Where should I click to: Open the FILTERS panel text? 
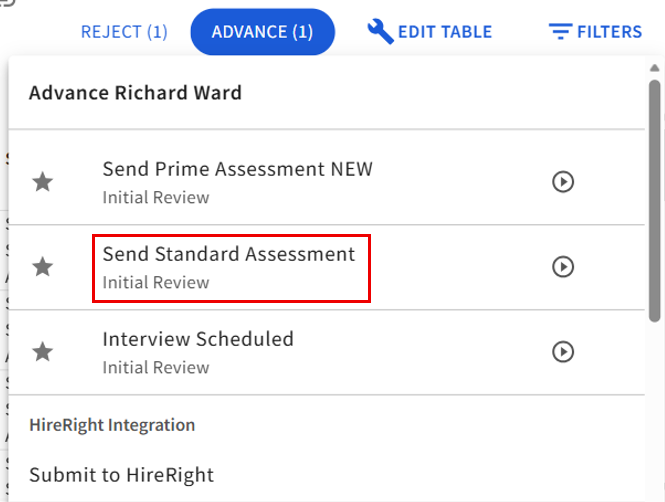pos(609,32)
